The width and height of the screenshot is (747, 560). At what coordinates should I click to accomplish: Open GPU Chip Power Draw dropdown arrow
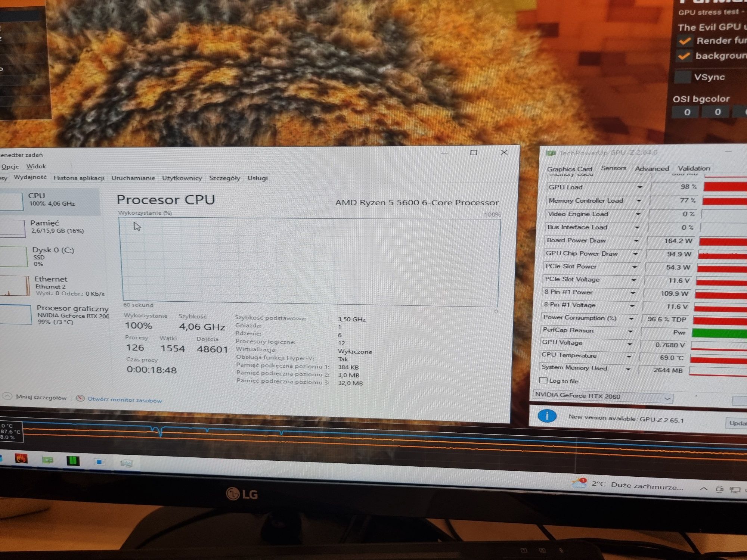(635, 254)
